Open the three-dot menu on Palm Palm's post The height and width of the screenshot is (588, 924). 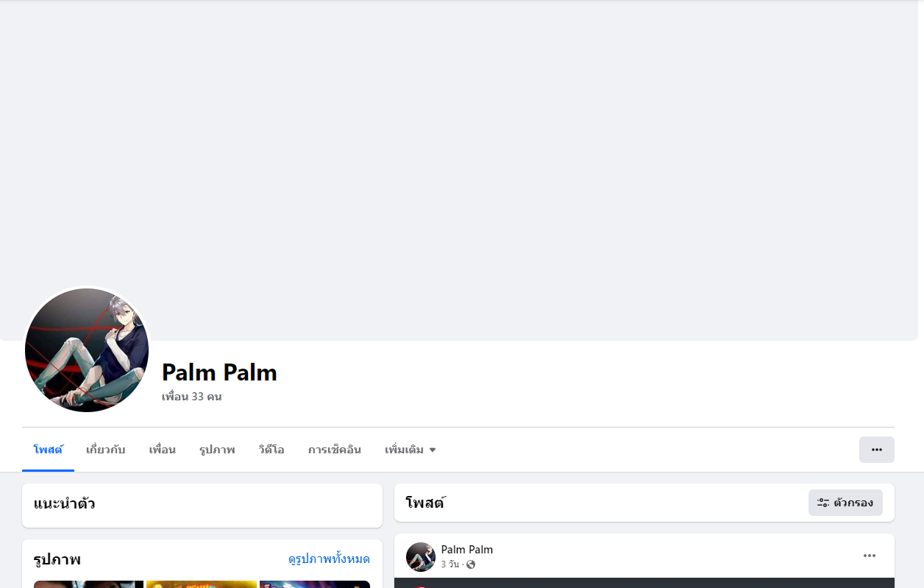click(x=870, y=556)
